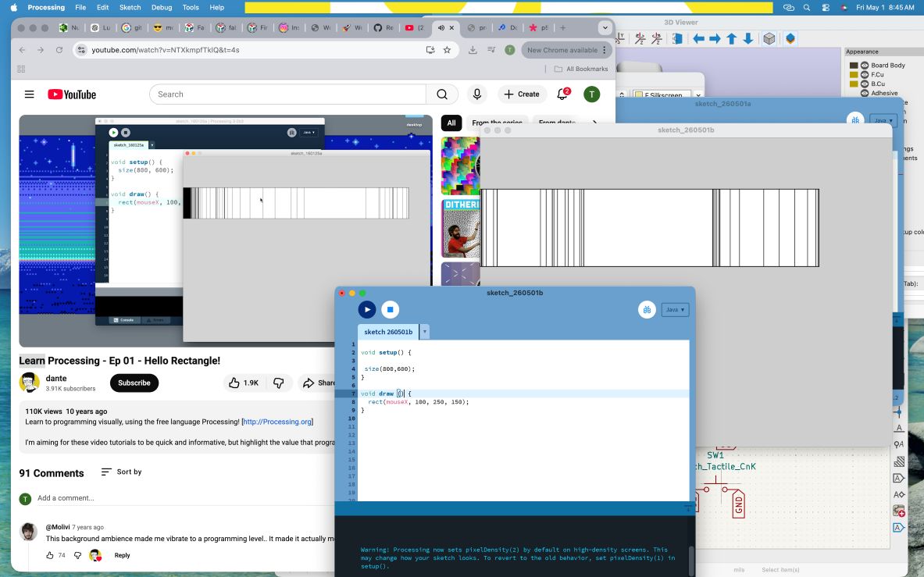Image resolution: width=924 pixels, height=577 pixels.
Task: Move board up in 3D Viewer
Action: (x=731, y=39)
